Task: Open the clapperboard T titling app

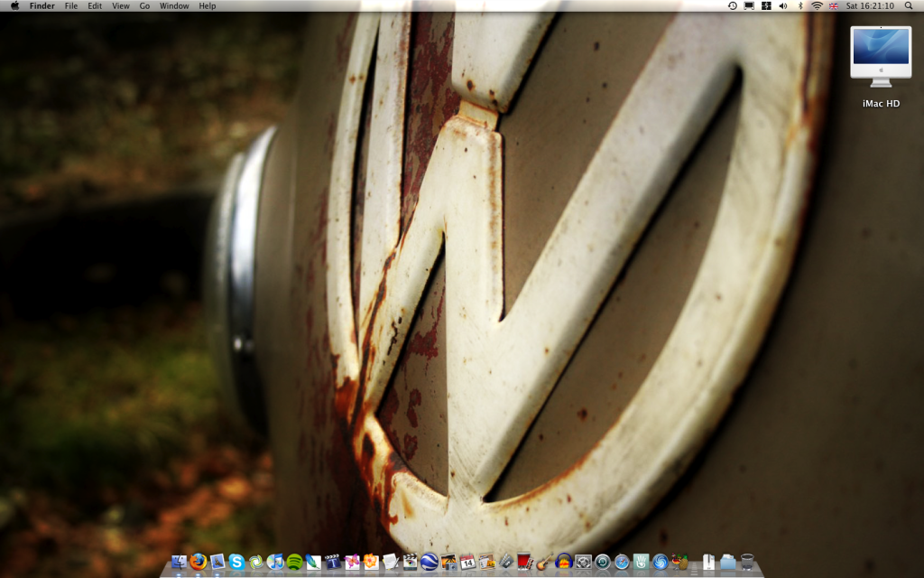Action: click(333, 562)
